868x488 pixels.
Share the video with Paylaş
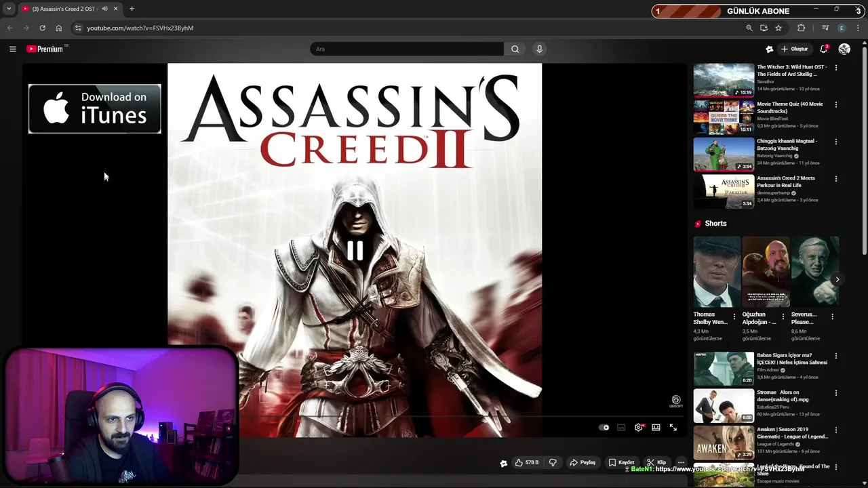(x=583, y=462)
